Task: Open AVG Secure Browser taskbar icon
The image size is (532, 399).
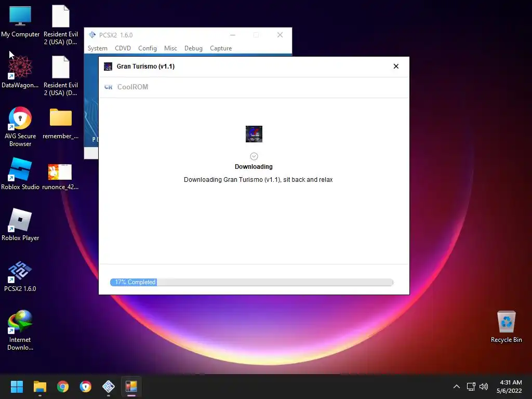Action: coord(86,387)
